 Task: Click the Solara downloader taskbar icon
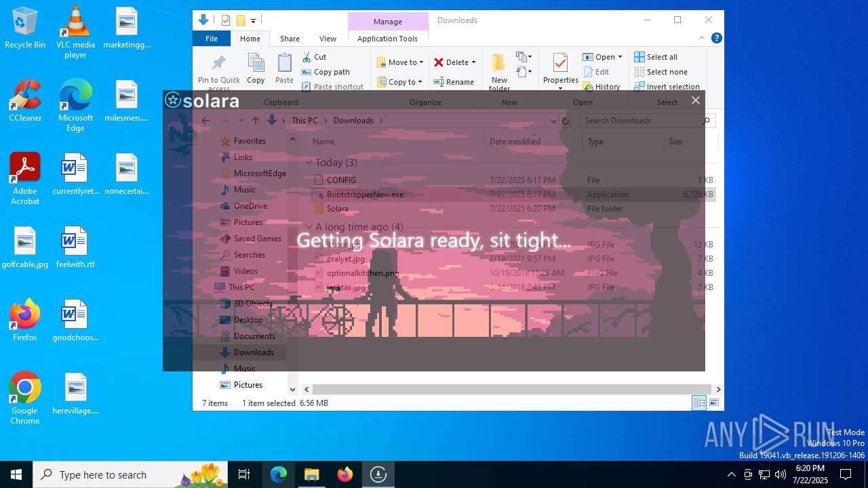378,474
